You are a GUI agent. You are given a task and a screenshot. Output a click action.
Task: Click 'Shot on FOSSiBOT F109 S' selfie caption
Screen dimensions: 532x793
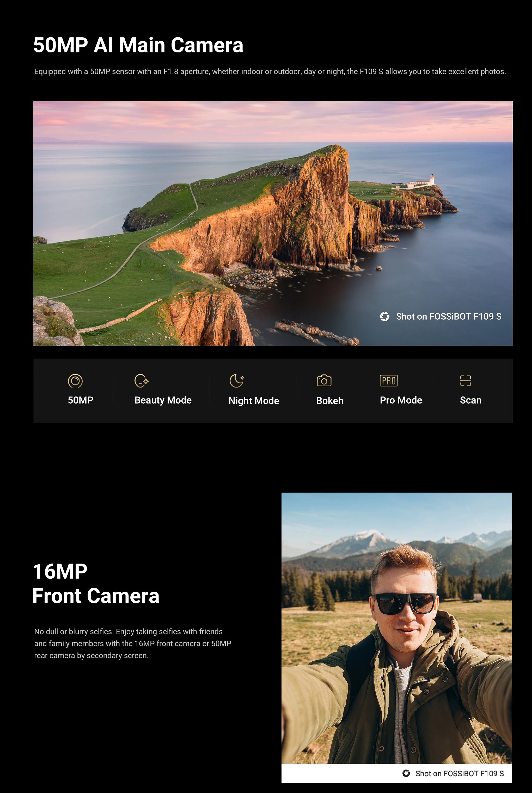[x=459, y=773]
